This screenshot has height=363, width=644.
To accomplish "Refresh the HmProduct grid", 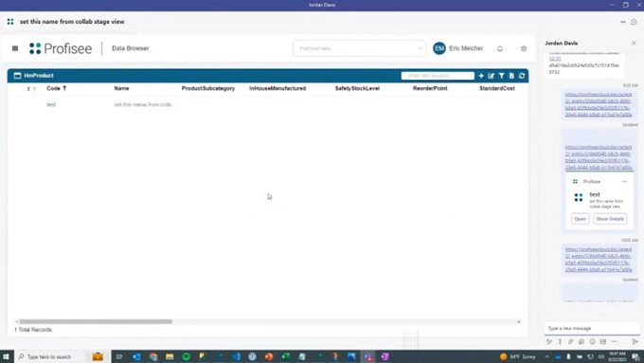I will pyautogui.click(x=522, y=76).
